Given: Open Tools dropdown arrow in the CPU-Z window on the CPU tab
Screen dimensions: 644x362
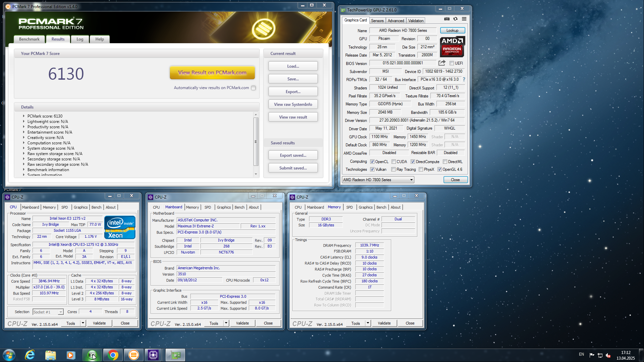Looking at the screenshot, I should [x=83, y=323].
